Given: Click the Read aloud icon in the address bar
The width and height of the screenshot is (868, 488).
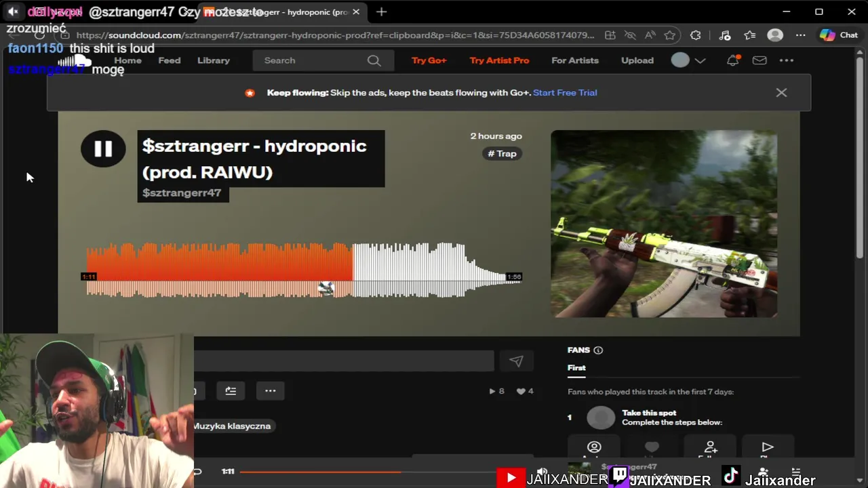Looking at the screenshot, I should (x=650, y=35).
